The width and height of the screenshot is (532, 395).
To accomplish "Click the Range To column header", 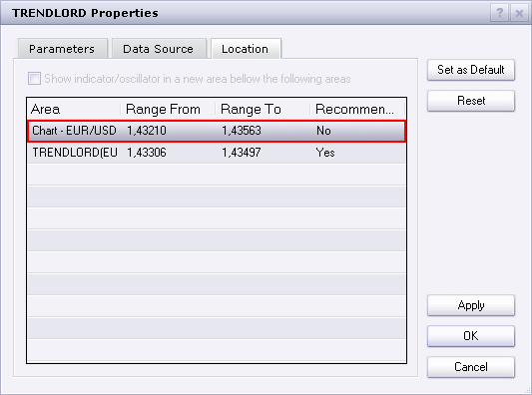I will click(264, 109).
